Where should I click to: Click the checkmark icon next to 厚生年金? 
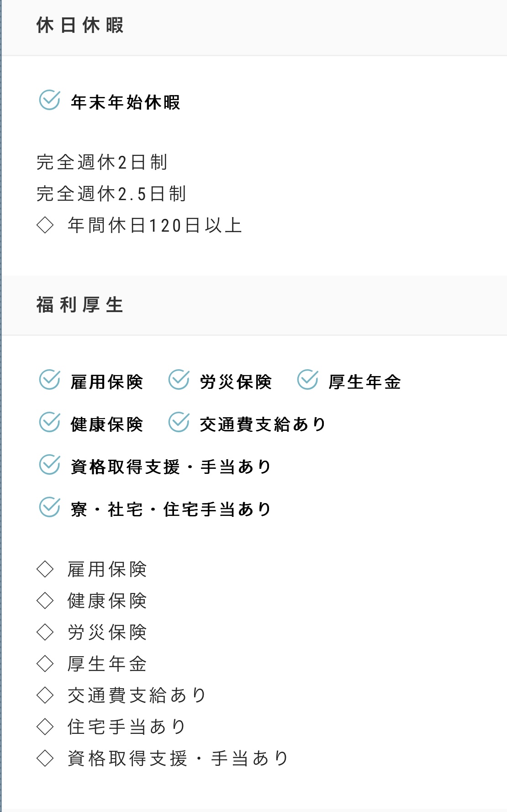click(x=307, y=380)
